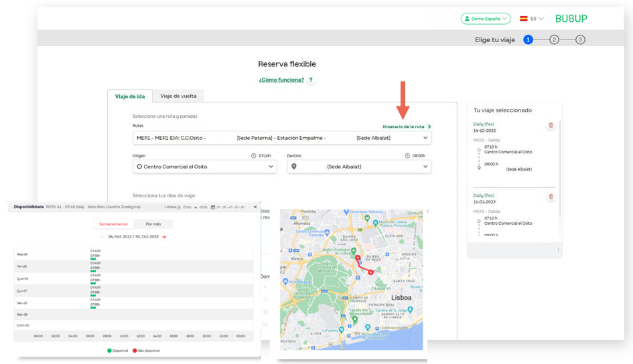Go to previous week with left arrow
Viewport: 633px width, 364px height.
tap(102, 237)
